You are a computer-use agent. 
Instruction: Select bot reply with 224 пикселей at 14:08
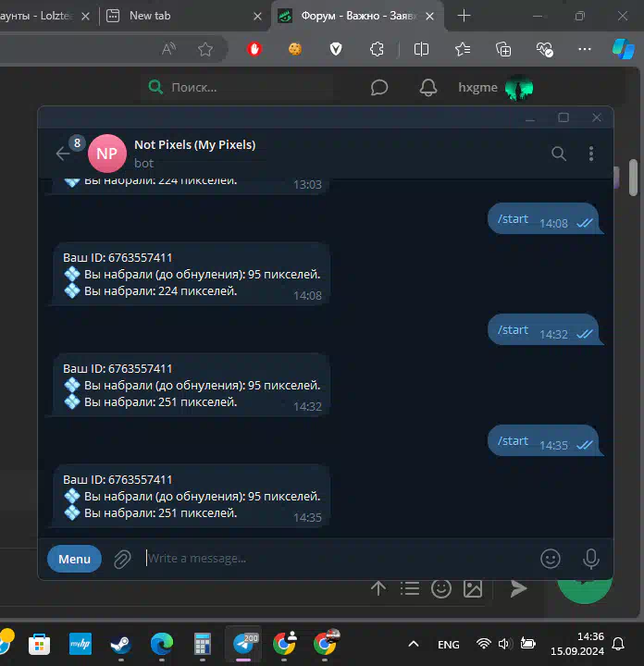point(192,274)
